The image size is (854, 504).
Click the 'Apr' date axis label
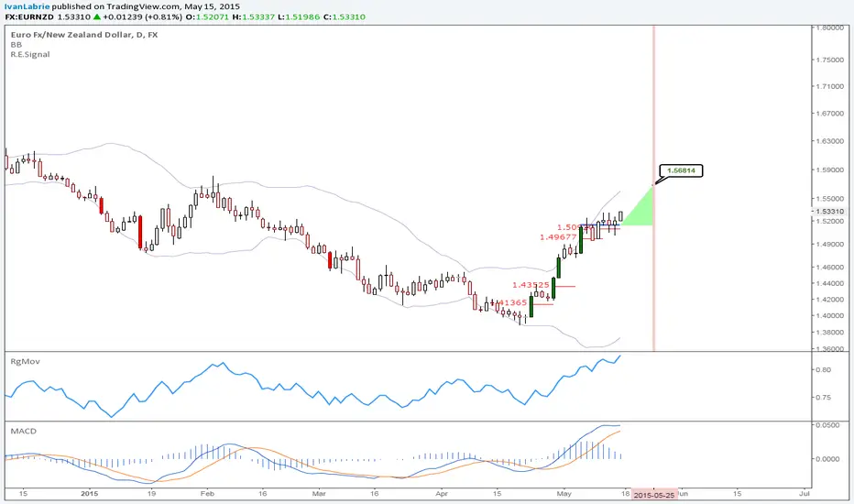[442, 494]
